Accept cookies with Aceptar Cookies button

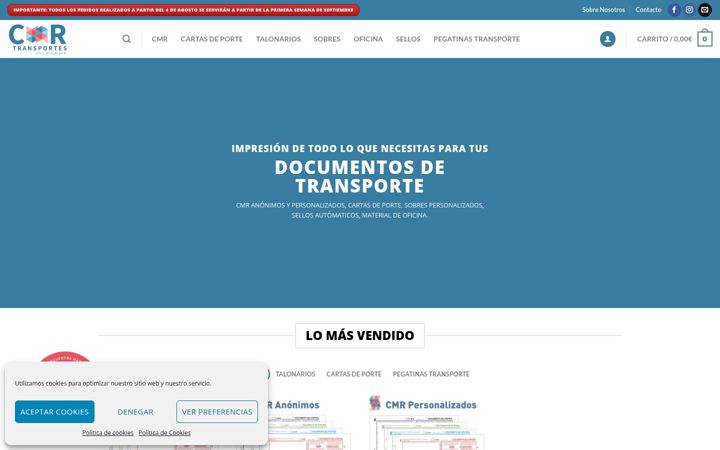55,412
